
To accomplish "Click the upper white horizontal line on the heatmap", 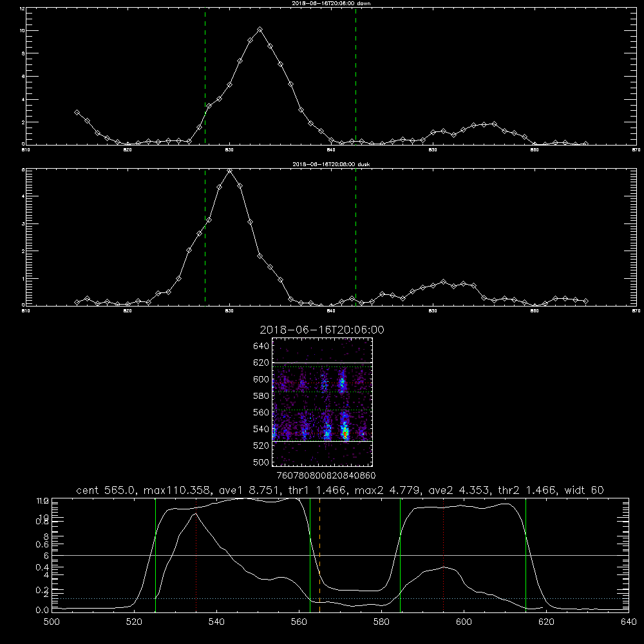I will click(322, 363).
